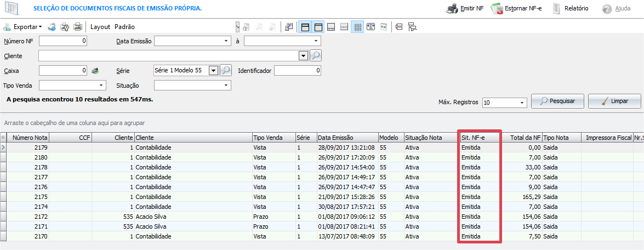Toggle the auto column width icon
This screenshot has height=250, width=644.
click(371, 27)
